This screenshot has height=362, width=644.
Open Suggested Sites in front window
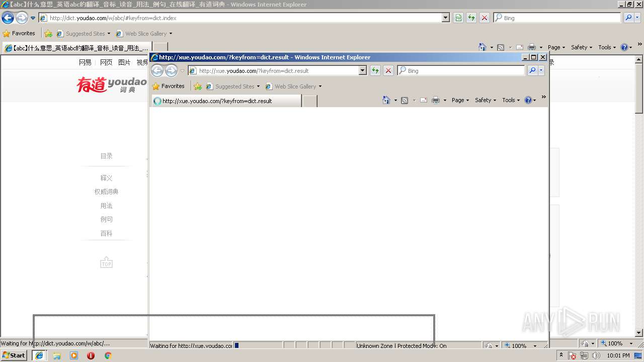tap(233, 86)
